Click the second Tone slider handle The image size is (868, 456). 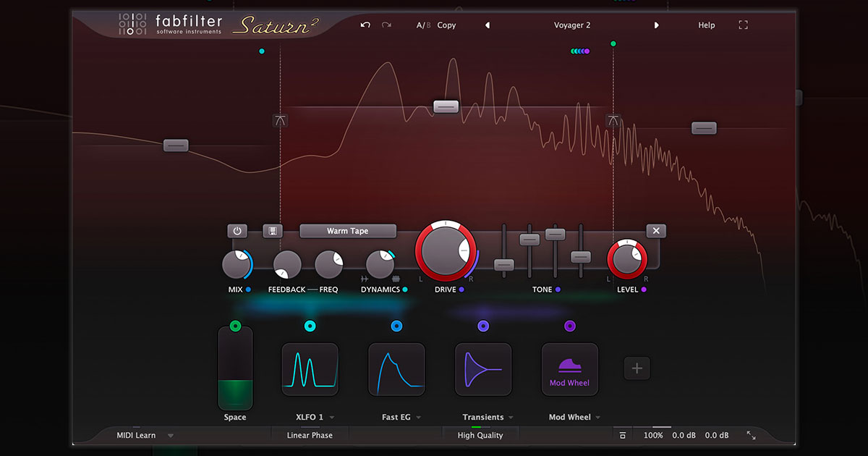pos(529,240)
